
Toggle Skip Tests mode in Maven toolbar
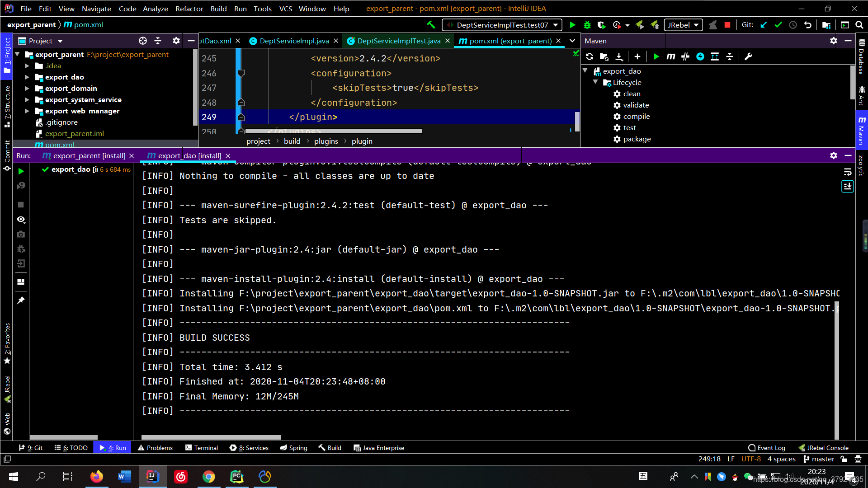pyautogui.click(x=685, y=56)
